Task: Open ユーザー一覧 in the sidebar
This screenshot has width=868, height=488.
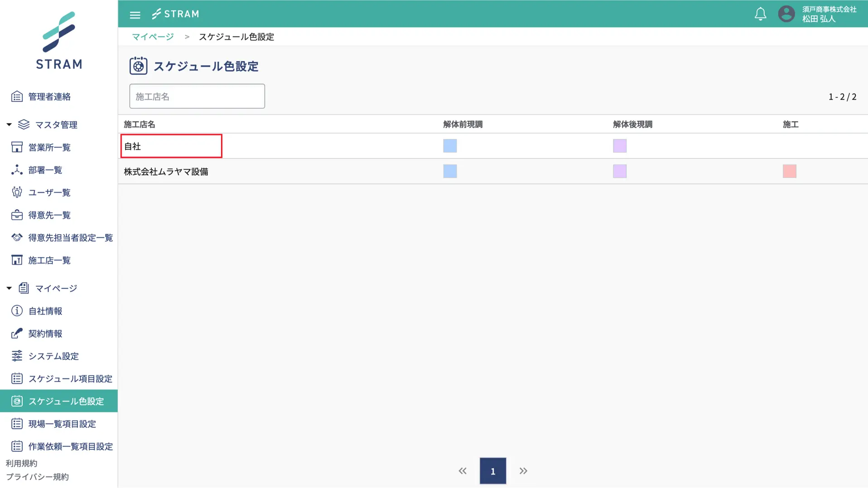Action: (x=49, y=192)
